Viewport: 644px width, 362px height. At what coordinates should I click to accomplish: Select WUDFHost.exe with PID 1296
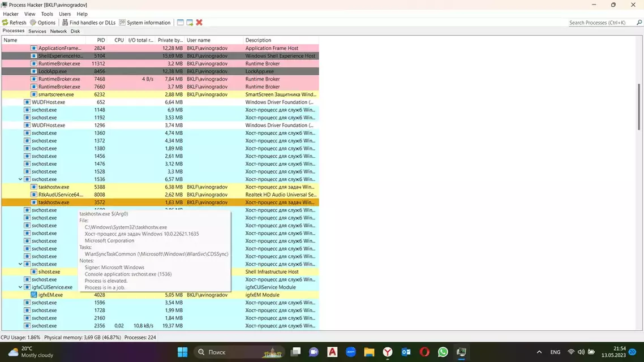(160, 125)
